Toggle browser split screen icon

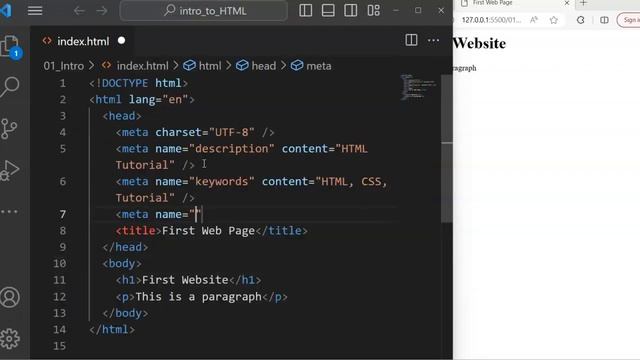coord(604,20)
